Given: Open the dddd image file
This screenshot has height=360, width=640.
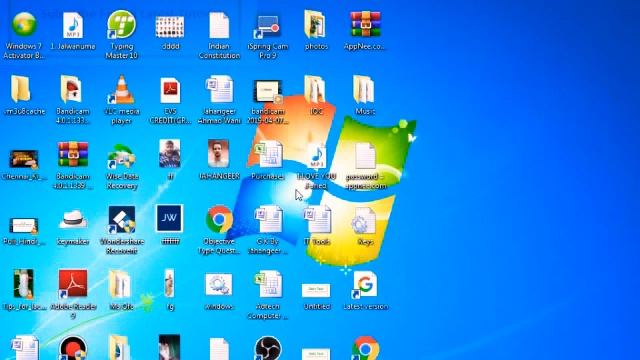Looking at the screenshot, I should click(x=170, y=26).
